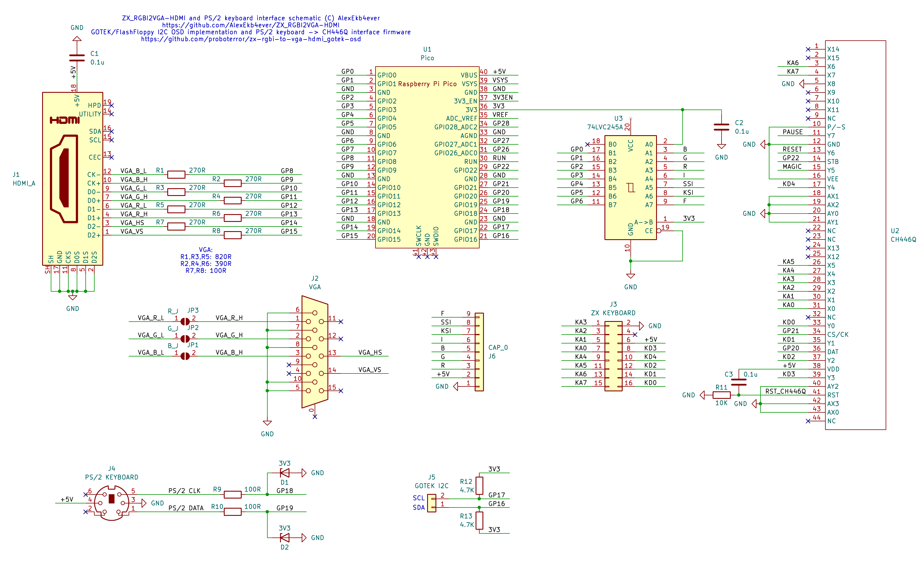Image resolution: width=924 pixels, height=568 pixels.
Task: Select resistor R11 10K symbol
Action: click(x=721, y=395)
